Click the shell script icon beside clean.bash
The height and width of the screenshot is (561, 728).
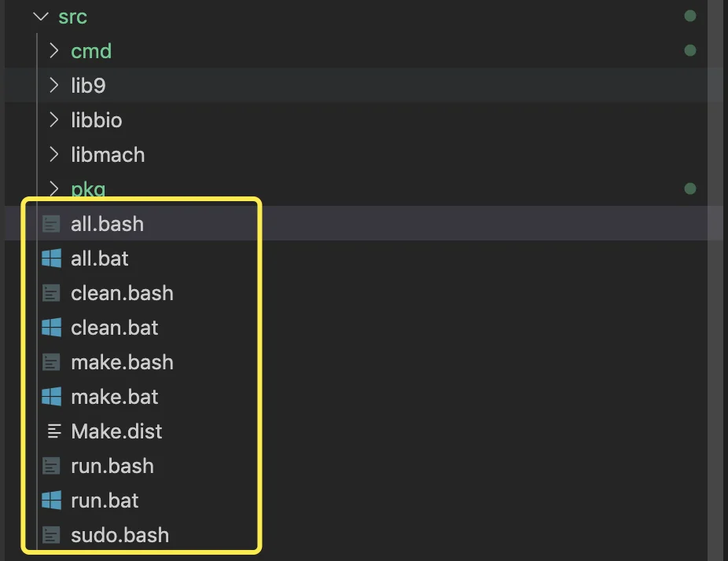click(51, 293)
